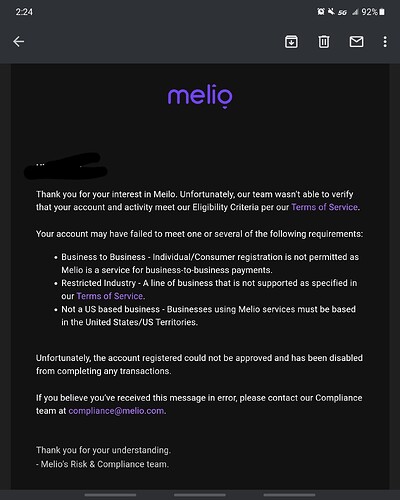Image resolution: width=400 pixels, height=500 pixels.
Task: Tap the 5G network indicator
Action: 342,12
